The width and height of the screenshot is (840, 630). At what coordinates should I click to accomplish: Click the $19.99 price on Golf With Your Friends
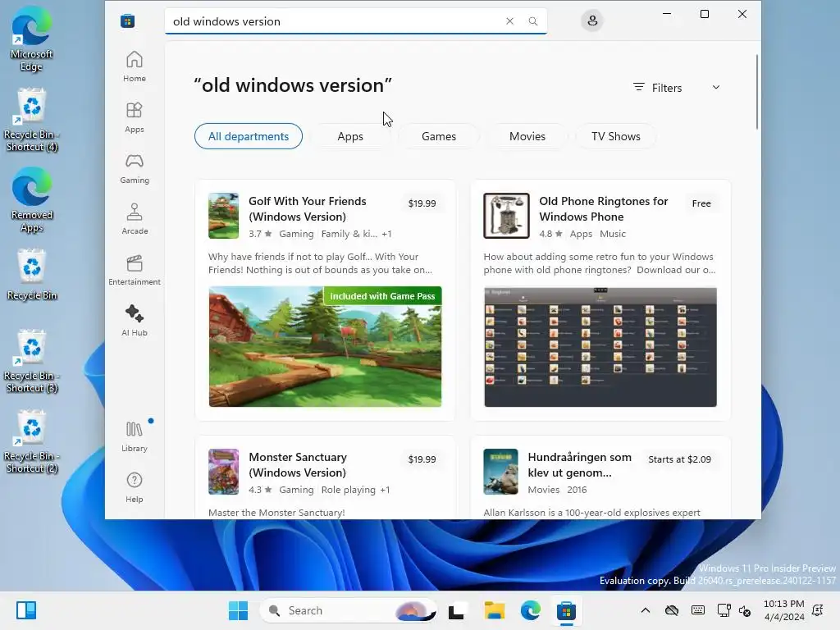click(x=422, y=203)
